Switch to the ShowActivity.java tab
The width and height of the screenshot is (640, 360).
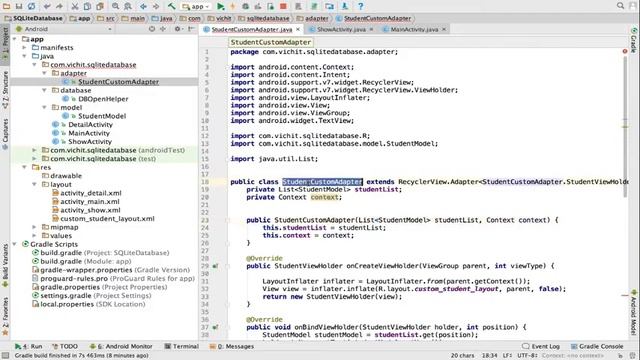coord(341,29)
